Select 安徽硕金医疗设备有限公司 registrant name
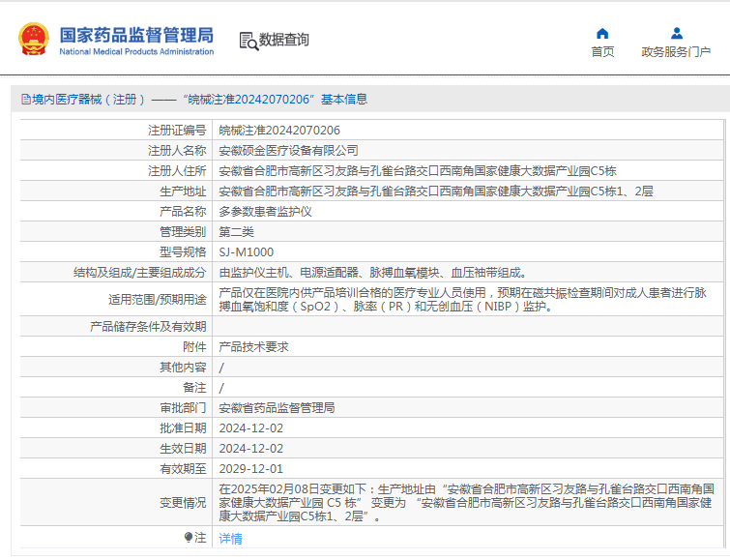This screenshot has height=560, width=730. click(x=289, y=151)
